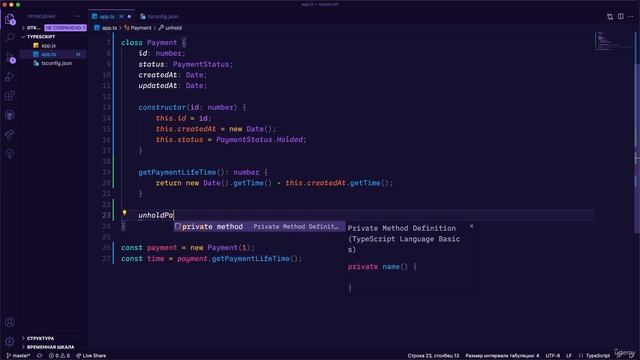640x360 pixels.
Task: Open the last activity bar extension icon
Action: (10, 153)
